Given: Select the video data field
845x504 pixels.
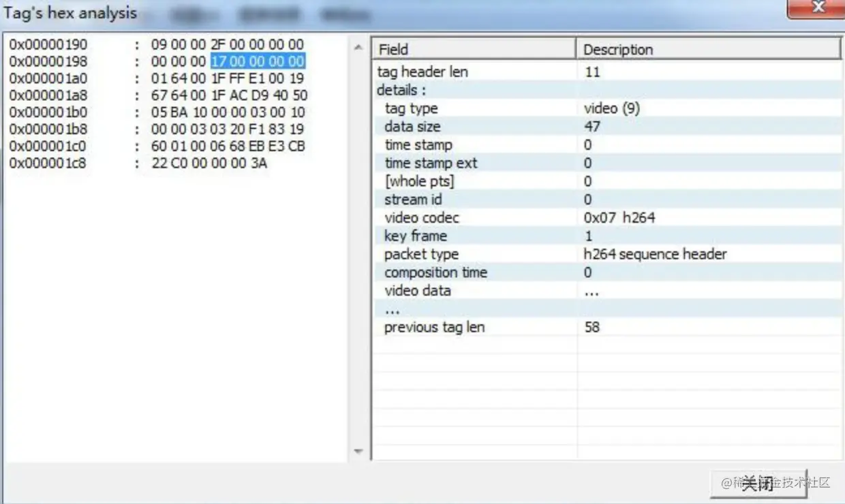Looking at the screenshot, I should [417, 291].
